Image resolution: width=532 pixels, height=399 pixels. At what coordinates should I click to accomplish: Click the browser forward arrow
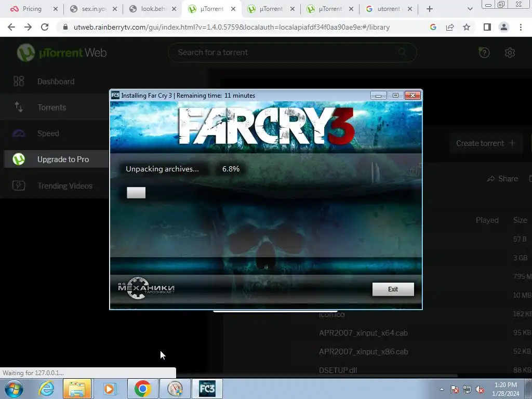coord(28,27)
